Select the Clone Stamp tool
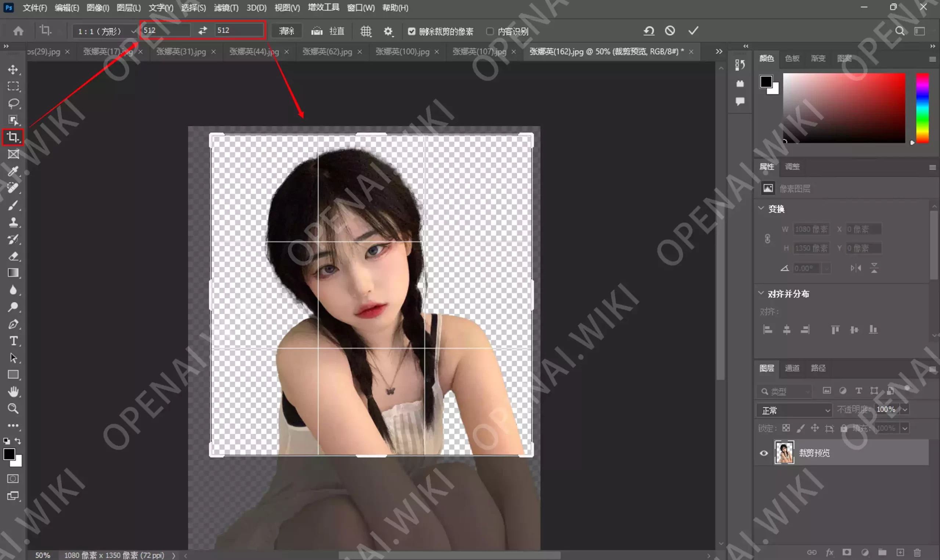940x560 pixels. pyautogui.click(x=13, y=222)
